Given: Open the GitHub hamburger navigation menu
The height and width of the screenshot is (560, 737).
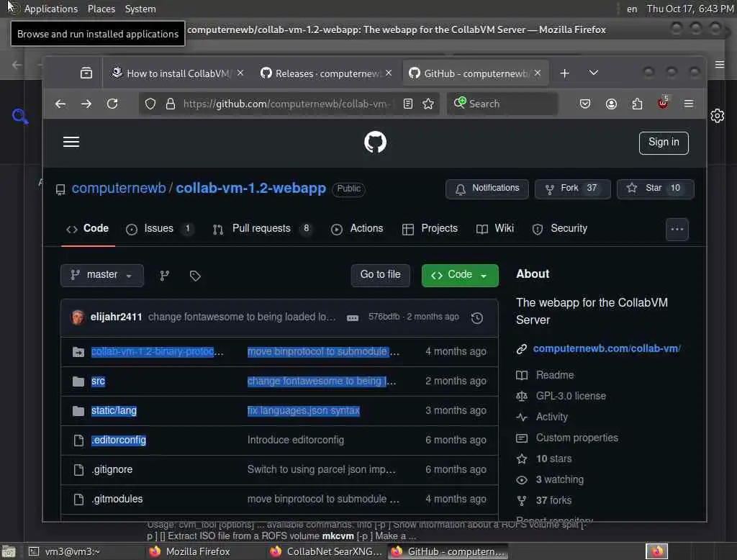Looking at the screenshot, I should (x=71, y=142).
